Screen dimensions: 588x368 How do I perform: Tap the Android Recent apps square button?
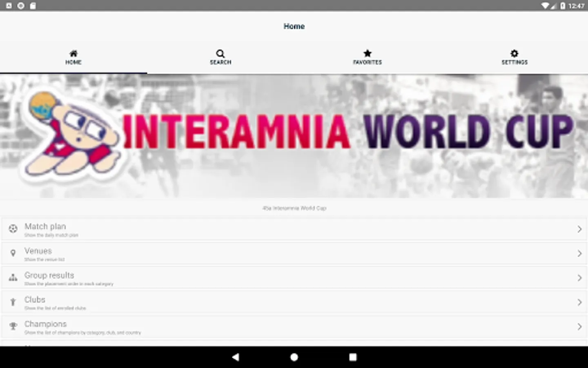[353, 357]
